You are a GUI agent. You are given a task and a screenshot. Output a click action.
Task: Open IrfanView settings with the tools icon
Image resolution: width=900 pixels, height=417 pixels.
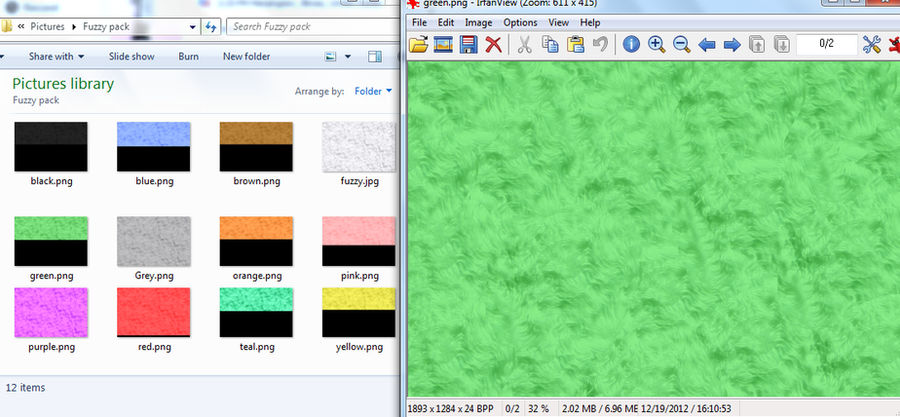click(871, 45)
